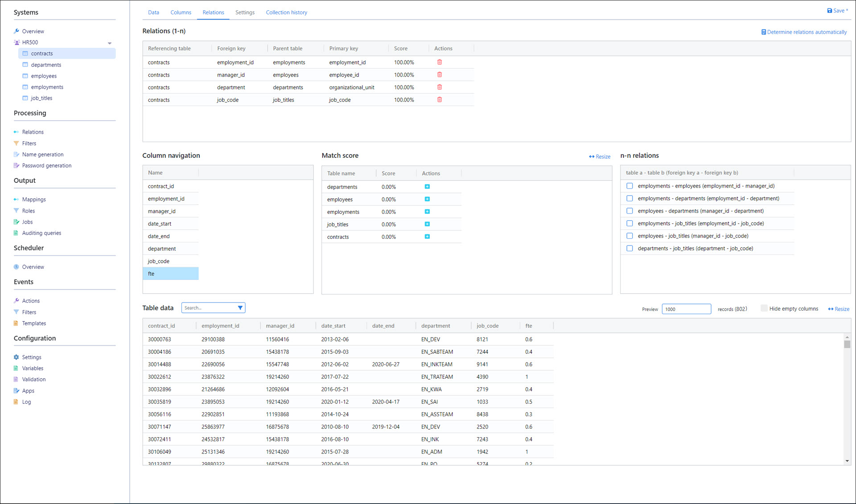
Task: Collapse the HR500 system tree
Action: point(110,43)
